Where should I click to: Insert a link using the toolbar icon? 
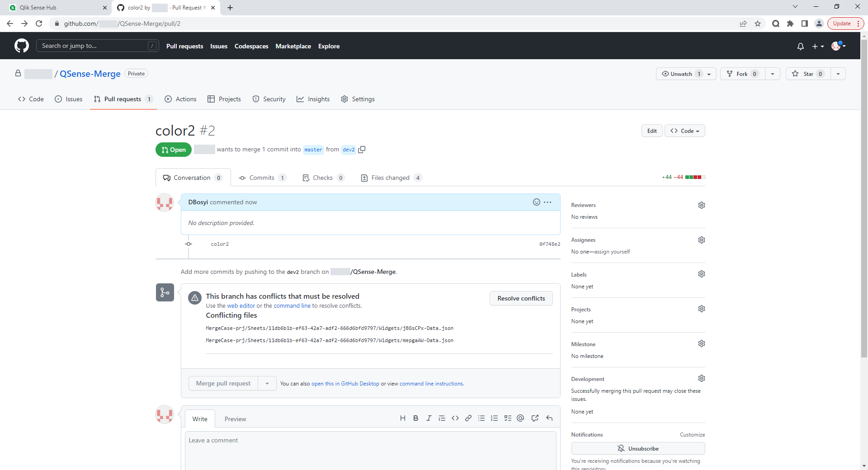[468, 418]
